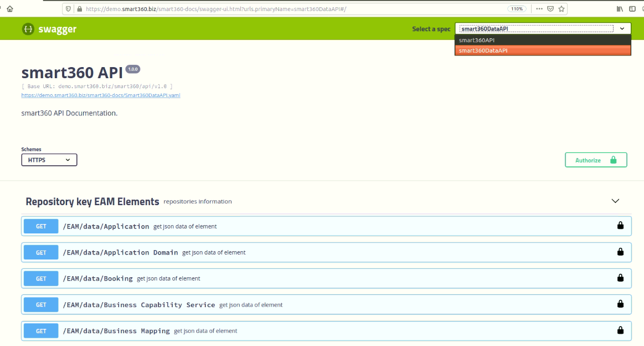644x346 pixels.
Task: Open the HTTPS schemes dropdown
Action: click(x=49, y=160)
